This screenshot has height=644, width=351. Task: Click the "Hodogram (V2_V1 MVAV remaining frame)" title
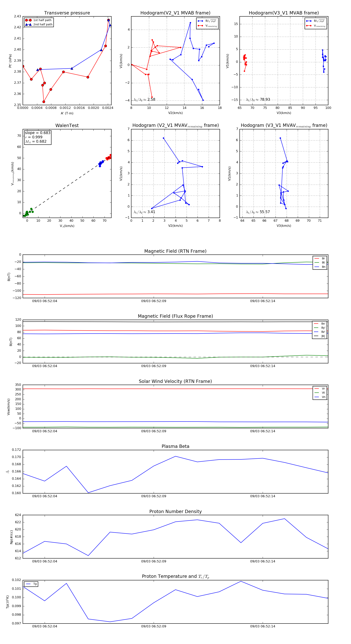(175, 125)
